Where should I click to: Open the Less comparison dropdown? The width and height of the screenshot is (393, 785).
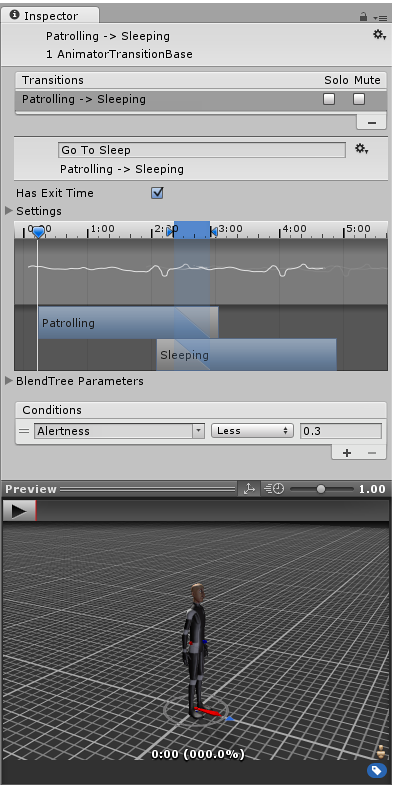[x=252, y=431]
